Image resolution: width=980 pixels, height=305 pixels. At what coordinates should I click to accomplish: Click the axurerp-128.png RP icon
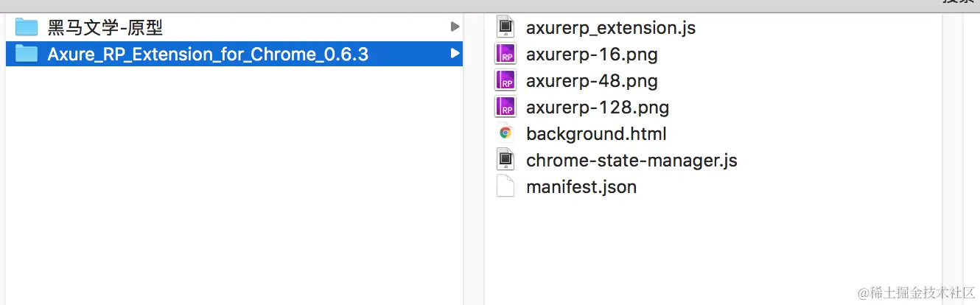pos(505,107)
